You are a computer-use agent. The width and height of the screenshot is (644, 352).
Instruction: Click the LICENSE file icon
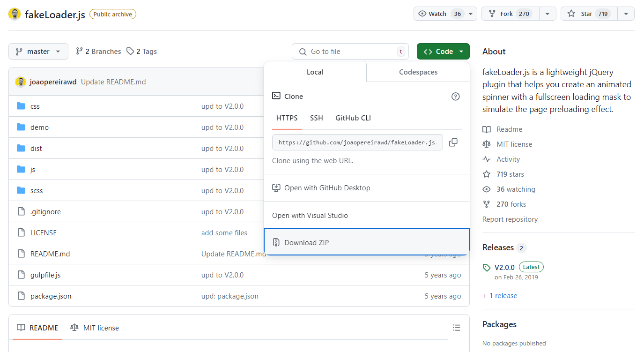click(x=21, y=232)
